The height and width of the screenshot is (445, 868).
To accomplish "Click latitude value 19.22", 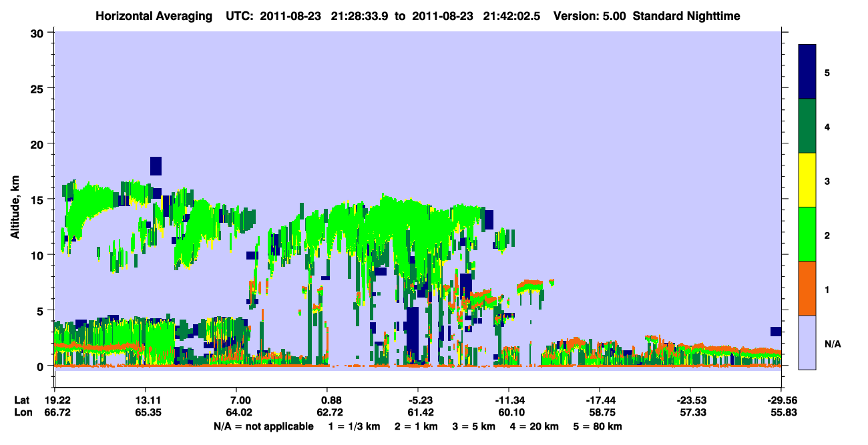I will click(x=55, y=400).
